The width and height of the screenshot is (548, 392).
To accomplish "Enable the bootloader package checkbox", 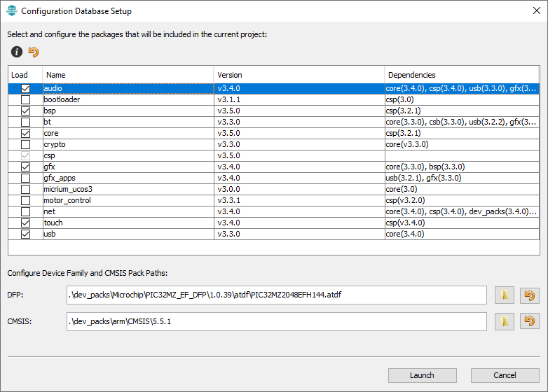I will 26,99.
